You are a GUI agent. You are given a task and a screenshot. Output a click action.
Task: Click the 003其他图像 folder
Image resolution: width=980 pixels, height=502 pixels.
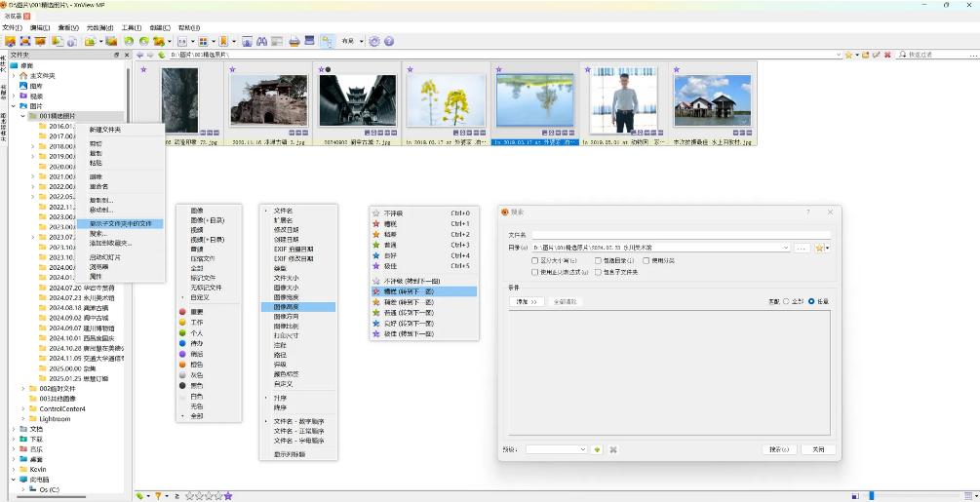[x=58, y=399]
